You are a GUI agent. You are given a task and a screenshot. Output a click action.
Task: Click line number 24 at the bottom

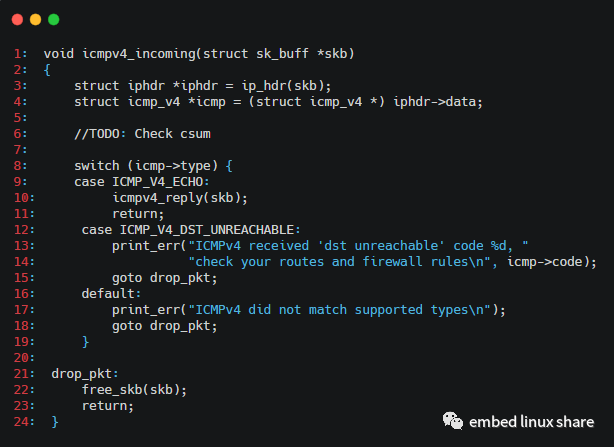pyautogui.click(x=21, y=423)
